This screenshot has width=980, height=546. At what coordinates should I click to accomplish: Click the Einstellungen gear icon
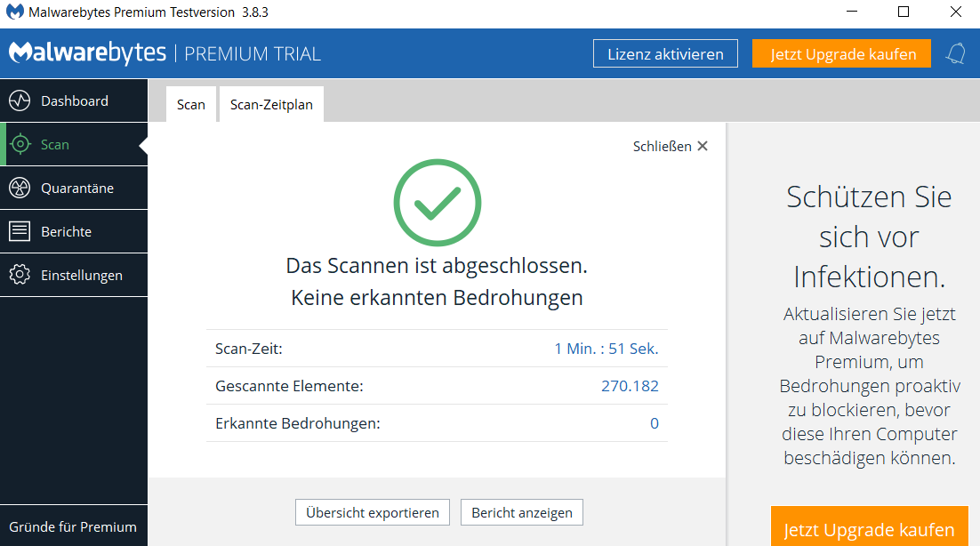pos(20,275)
